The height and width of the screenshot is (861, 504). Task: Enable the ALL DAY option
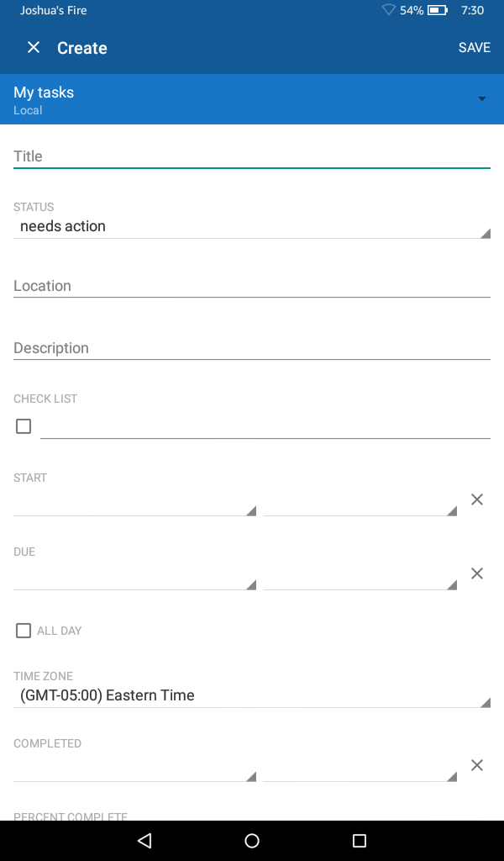23,631
